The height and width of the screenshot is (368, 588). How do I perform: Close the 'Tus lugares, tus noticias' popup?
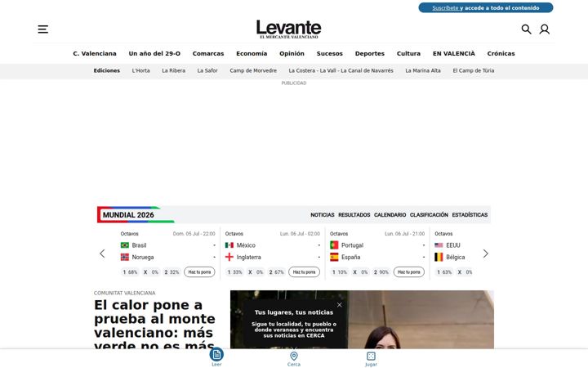click(x=340, y=305)
